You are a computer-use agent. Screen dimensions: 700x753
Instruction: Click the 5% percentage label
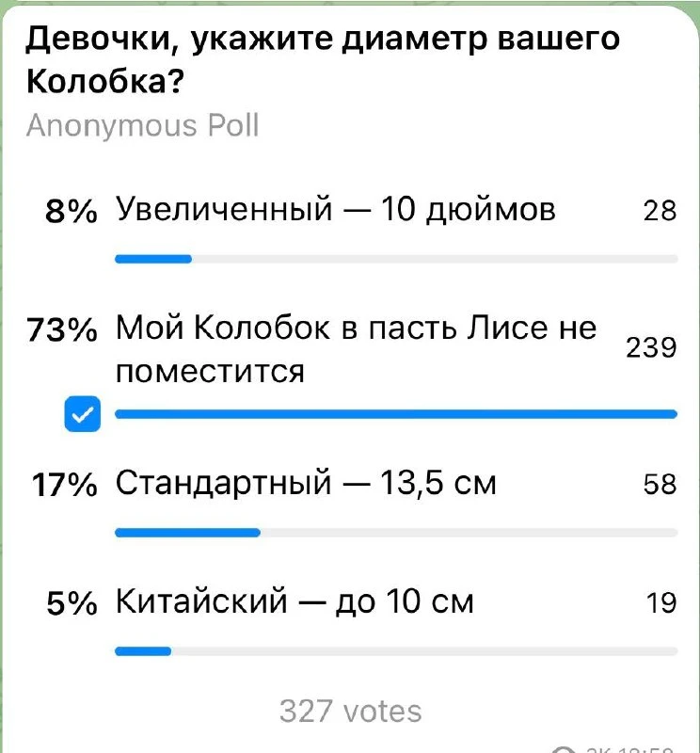72,602
